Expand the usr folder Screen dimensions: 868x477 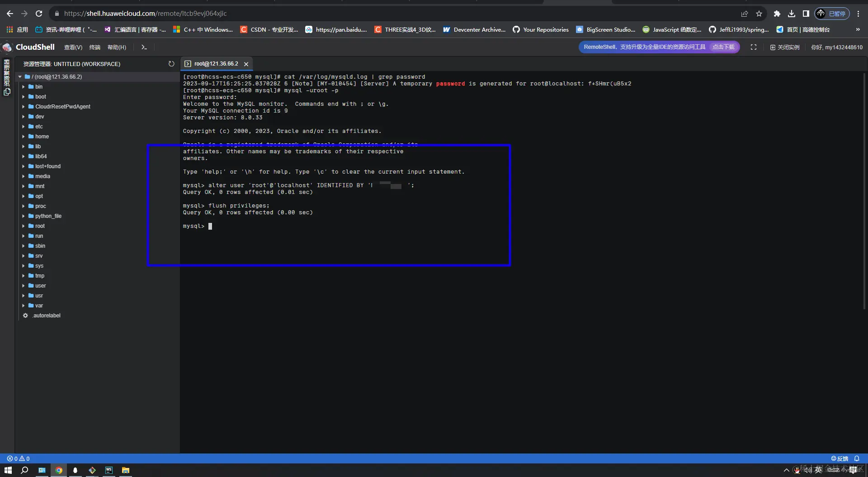pyautogui.click(x=24, y=296)
